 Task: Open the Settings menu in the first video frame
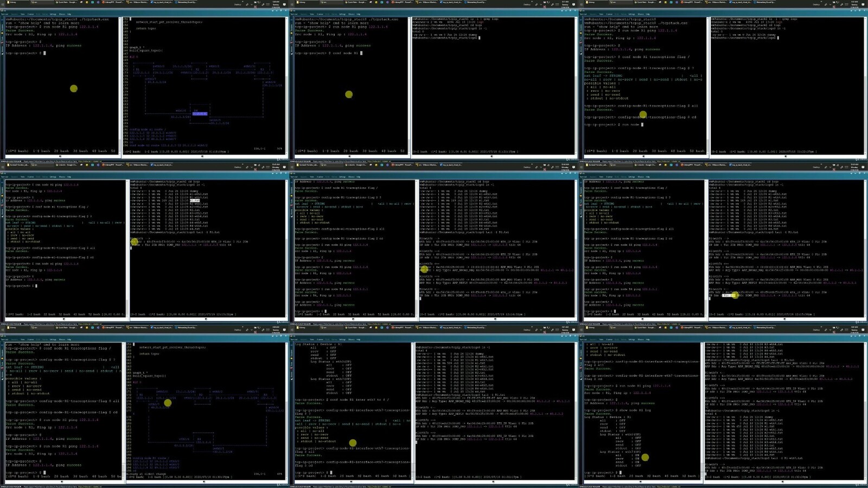[x=53, y=14]
